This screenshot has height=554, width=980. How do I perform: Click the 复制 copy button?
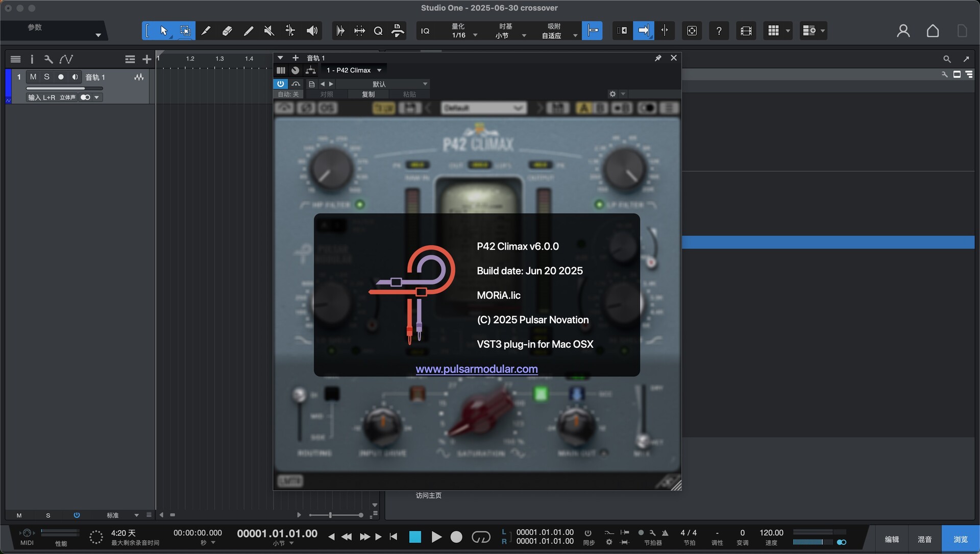click(368, 94)
